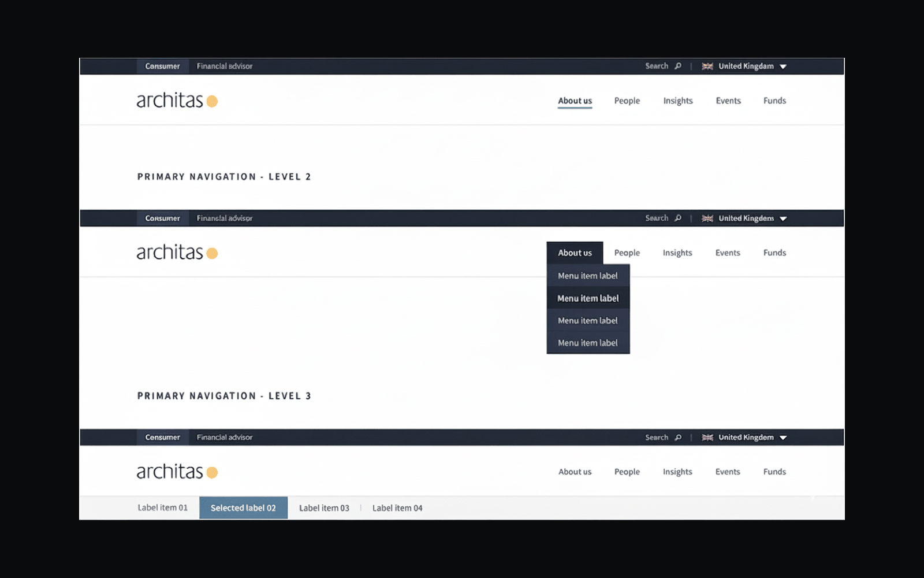Click People in the Level 3 navigation row
Image resolution: width=924 pixels, height=578 pixels.
tap(627, 472)
